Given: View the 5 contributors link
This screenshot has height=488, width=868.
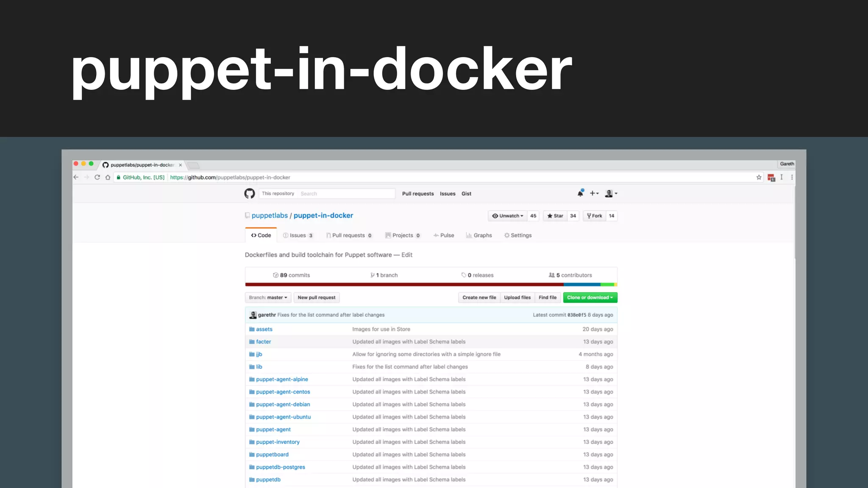Looking at the screenshot, I should (x=570, y=275).
